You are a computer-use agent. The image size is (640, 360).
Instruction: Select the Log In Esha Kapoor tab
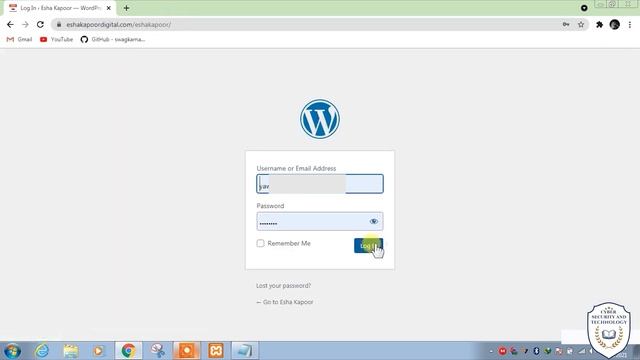60,8
